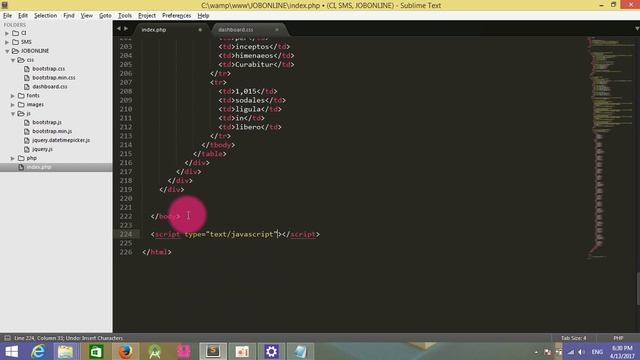The height and width of the screenshot is (360, 640).
Task: Select the CI folder icon
Action: point(16,33)
